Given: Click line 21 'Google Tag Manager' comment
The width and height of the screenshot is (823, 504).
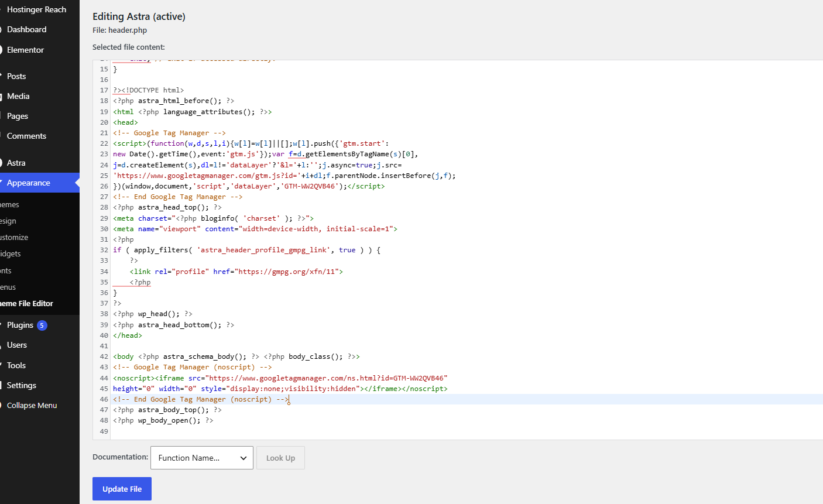Looking at the screenshot, I should (169, 133).
